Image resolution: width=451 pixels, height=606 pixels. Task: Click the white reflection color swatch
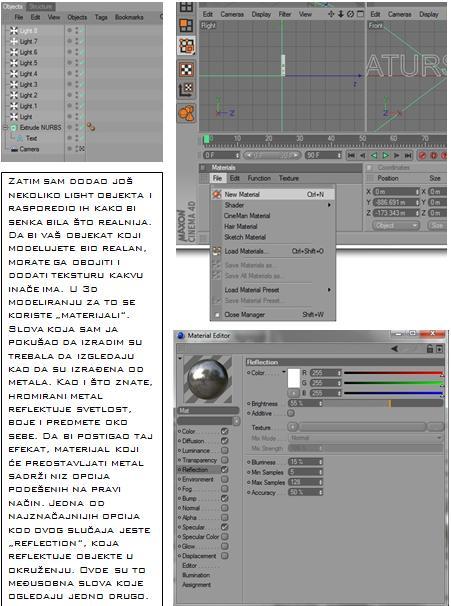(x=294, y=378)
